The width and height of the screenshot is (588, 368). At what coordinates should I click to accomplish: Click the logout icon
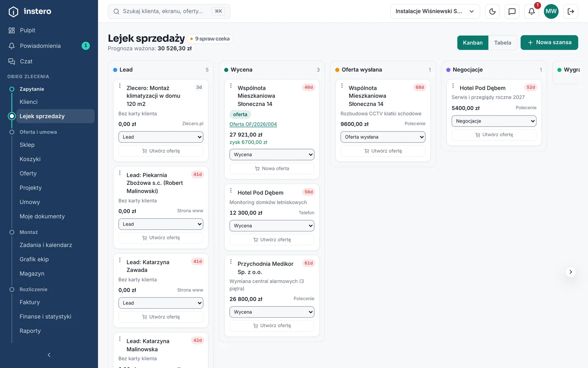click(x=571, y=11)
